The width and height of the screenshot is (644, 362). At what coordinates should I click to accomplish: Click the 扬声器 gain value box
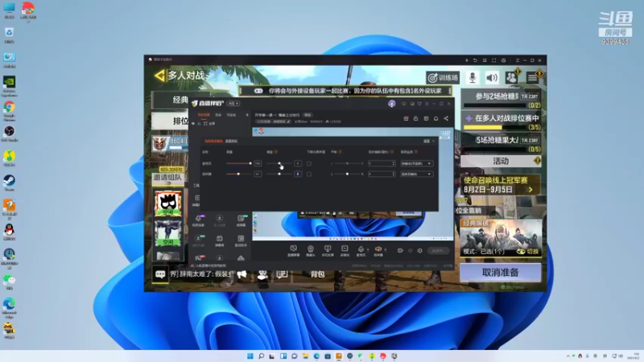pos(298,174)
